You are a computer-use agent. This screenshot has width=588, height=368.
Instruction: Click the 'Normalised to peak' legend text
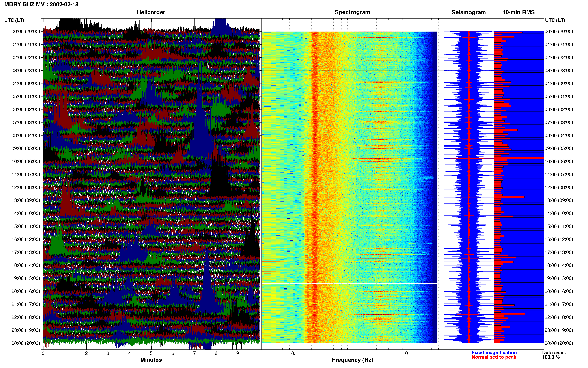click(494, 357)
